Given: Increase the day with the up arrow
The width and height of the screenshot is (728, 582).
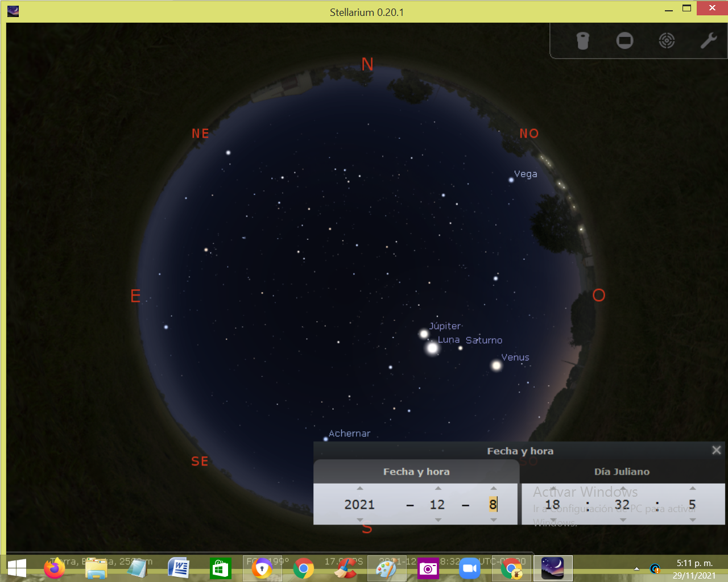Looking at the screenshot, I should pyautogui.click(x=493, y=488).
